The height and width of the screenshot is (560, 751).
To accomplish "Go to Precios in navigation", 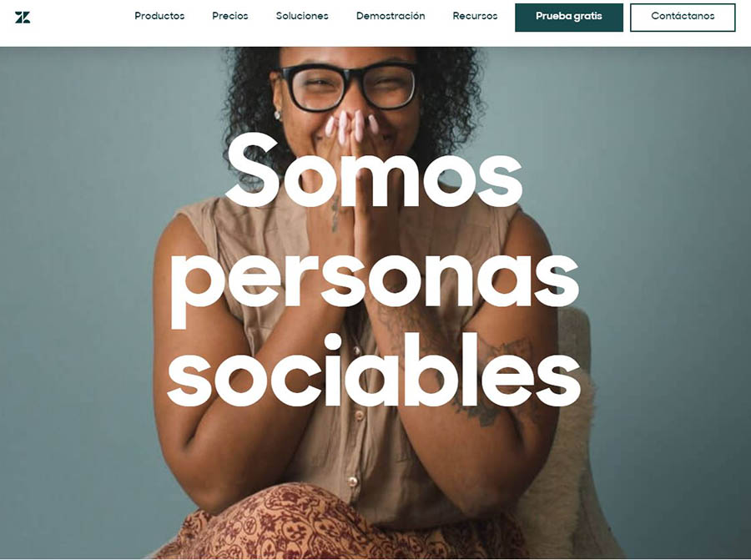I will 230,16.
